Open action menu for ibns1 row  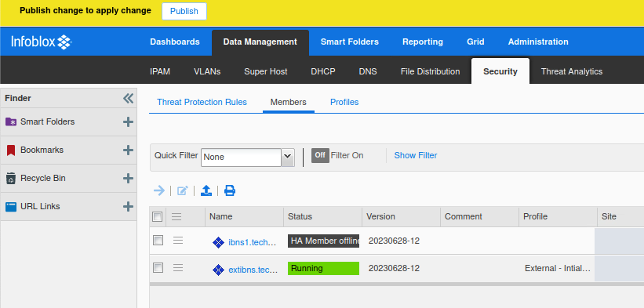tap(178, 241)
